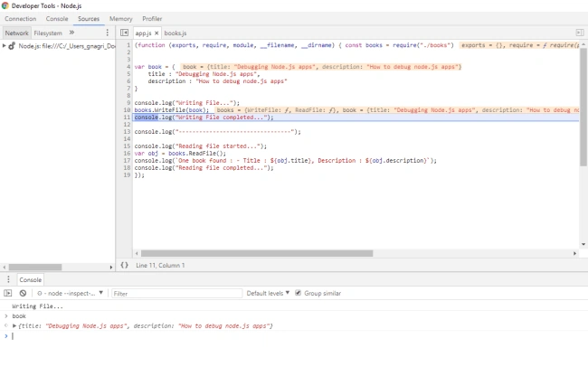Switch to the Filesystem navigator tab

48,33
